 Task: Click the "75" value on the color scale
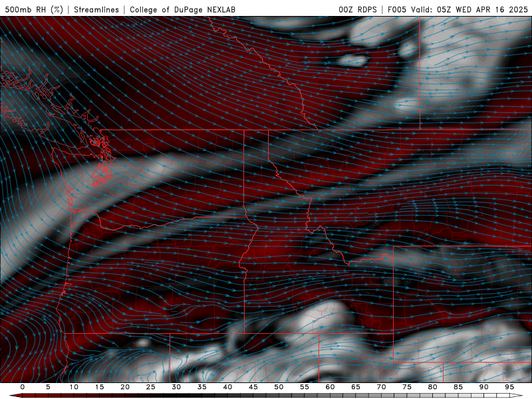click(407, 387)
